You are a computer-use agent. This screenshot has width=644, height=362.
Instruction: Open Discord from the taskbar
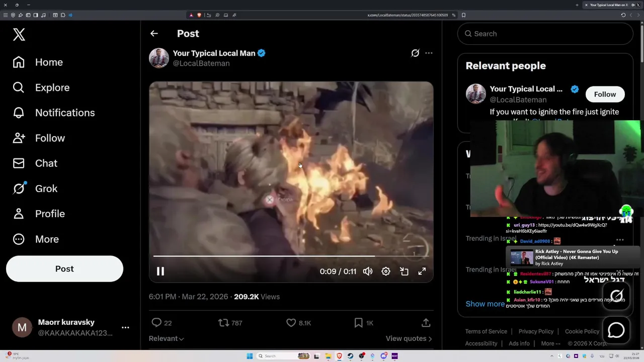click(x=384, y=356)
